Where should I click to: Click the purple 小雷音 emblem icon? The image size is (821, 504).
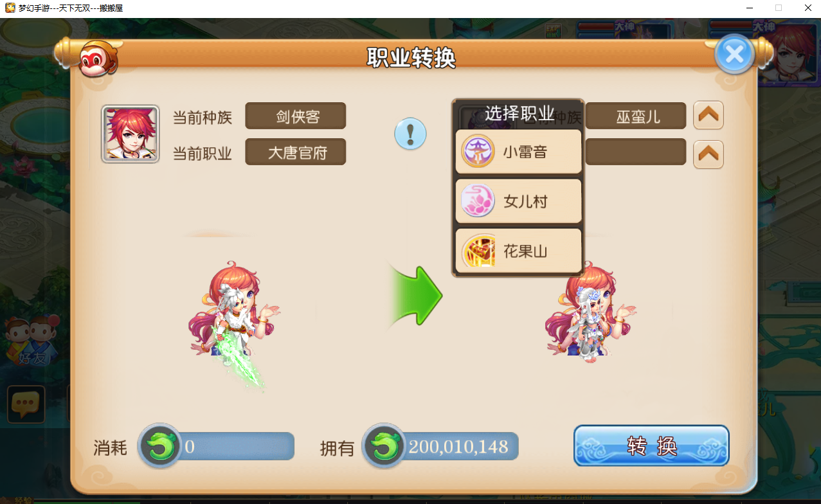[478, 152]
